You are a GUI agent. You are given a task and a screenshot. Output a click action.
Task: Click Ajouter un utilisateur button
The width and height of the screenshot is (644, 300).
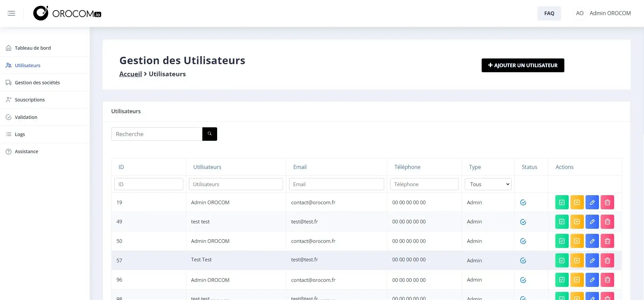pyautogui.click(x=523, y=66)
